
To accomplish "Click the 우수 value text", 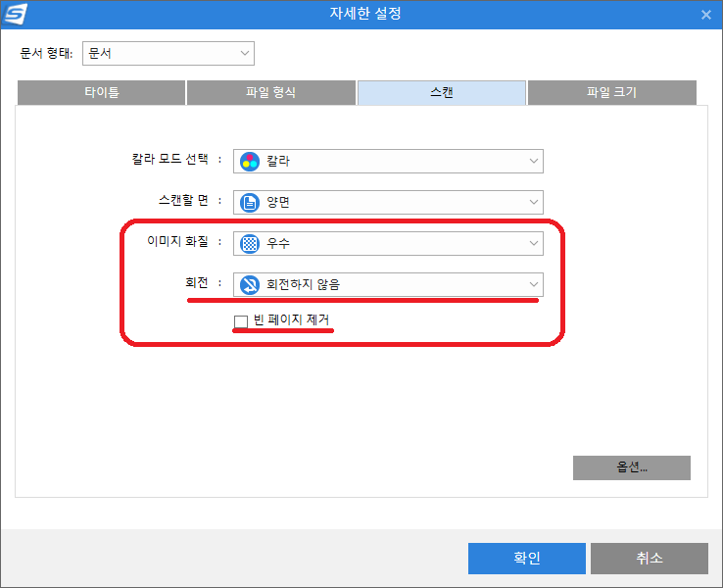I will pos(278,243).
